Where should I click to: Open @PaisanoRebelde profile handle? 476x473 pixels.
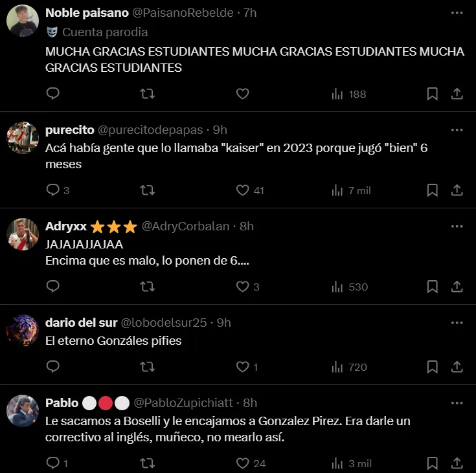(x=183, y=13)
